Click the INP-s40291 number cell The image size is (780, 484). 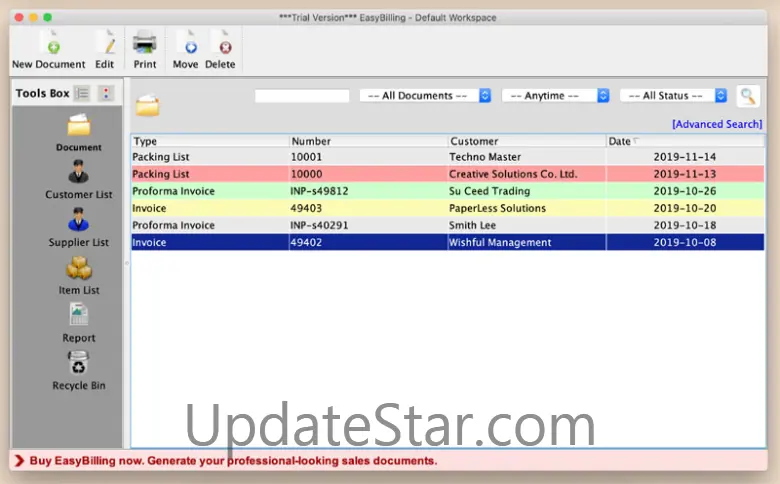point(368,225)
